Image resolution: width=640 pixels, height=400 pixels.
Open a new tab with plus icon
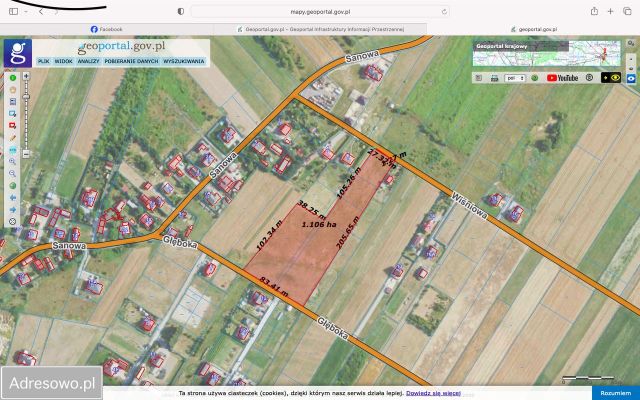coord(610,11)
